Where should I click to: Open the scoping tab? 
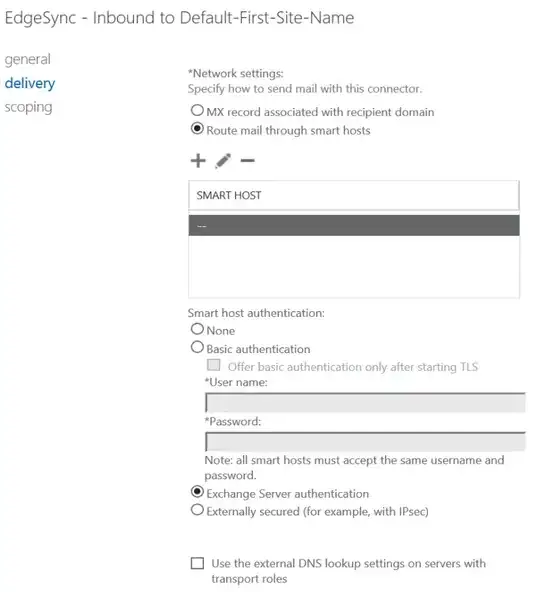pos(28,107)
